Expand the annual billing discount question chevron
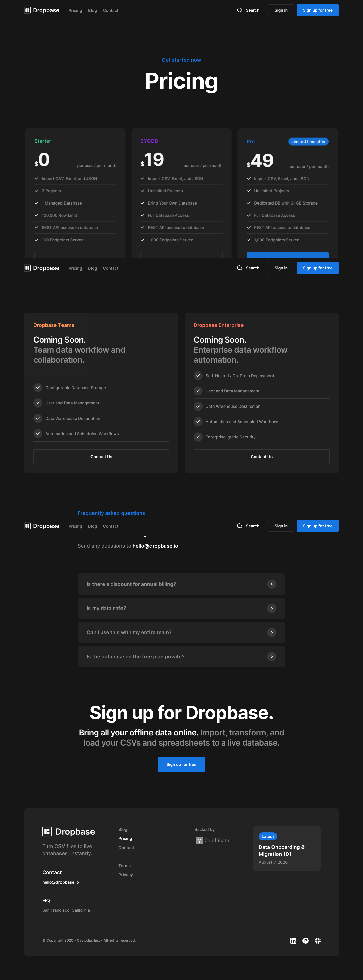Image resolution: width=363 pixels, height=980 pixels. [x=271, y=584]
